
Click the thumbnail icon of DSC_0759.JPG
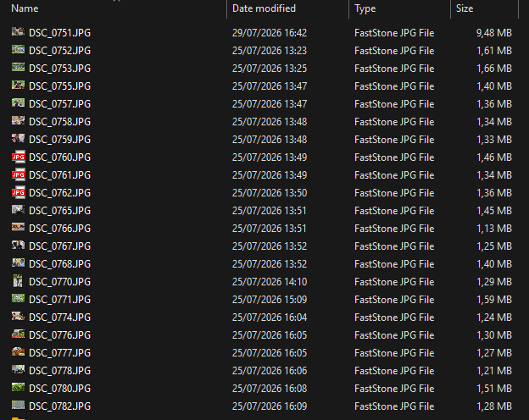[x=18, y=139]
